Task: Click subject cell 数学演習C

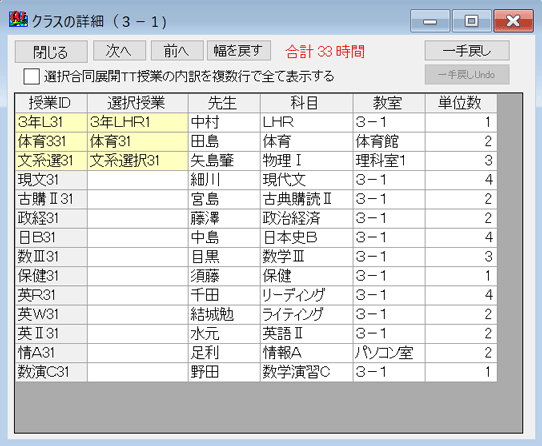Action: tap(307, 372)
